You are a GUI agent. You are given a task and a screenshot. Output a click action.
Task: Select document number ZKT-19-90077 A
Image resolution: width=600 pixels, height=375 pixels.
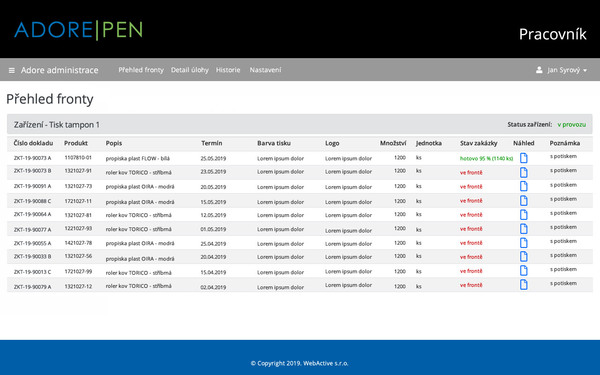[x=33, y=230]
